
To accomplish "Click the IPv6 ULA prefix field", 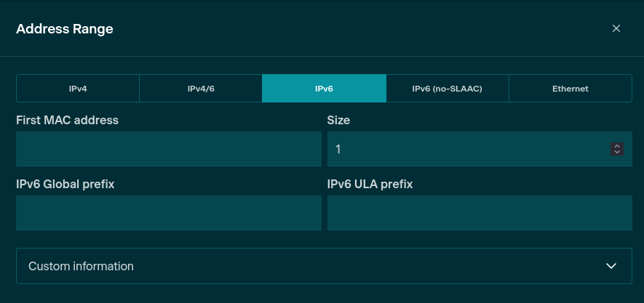I will click(x=480, y=213).
